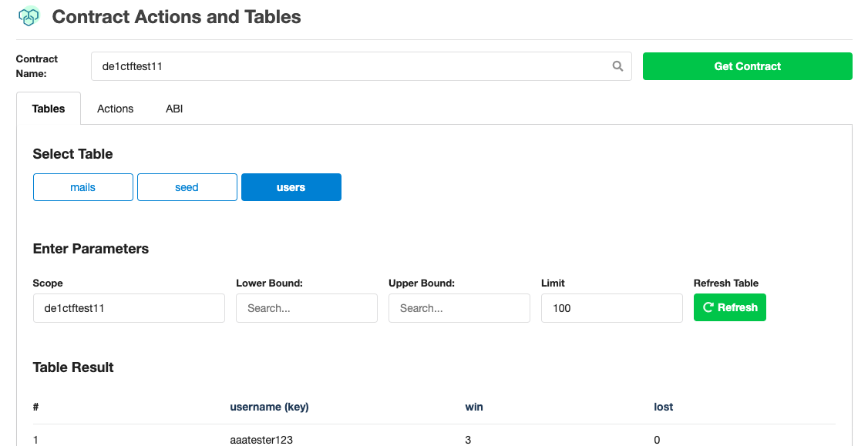
Task: Refresh the table with the Refresh button
Action: pyautogui.click(x=729, y=307)
